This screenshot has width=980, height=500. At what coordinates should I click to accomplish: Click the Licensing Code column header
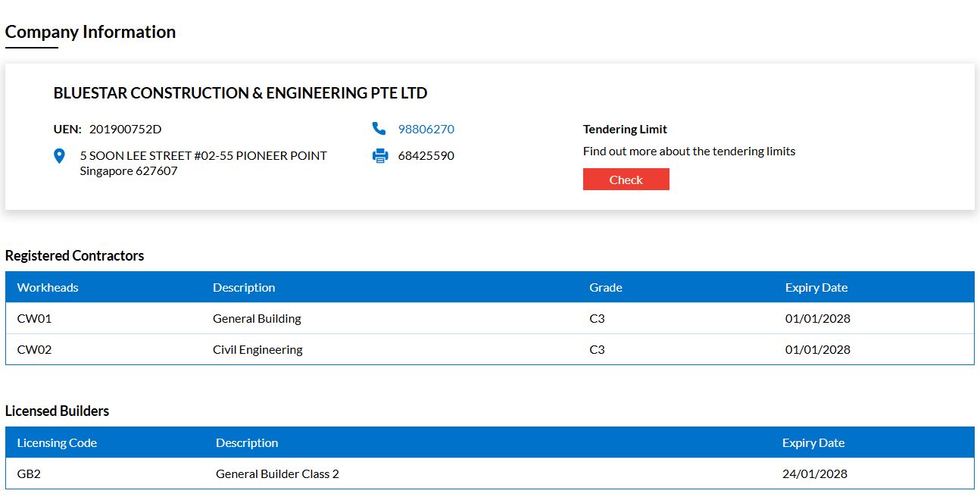tap(57, 443)
